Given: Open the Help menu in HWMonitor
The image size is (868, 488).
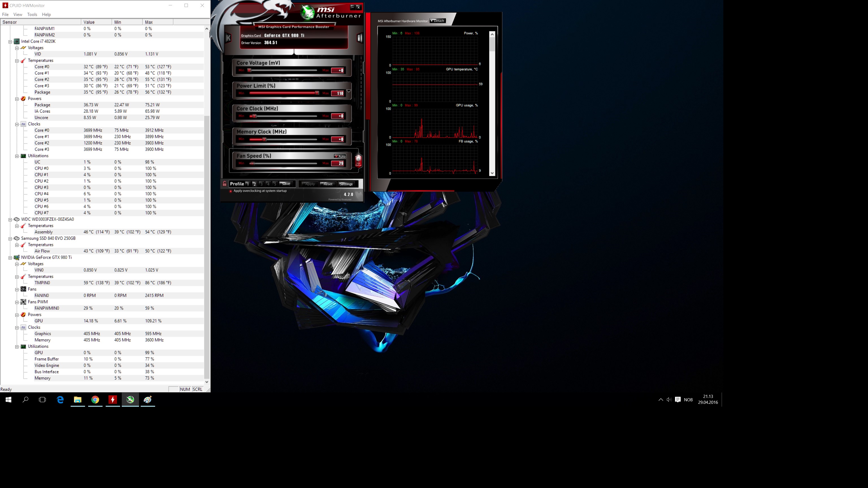Looking at the screenshot, I should pyautogui.click(x=47, y=14).
